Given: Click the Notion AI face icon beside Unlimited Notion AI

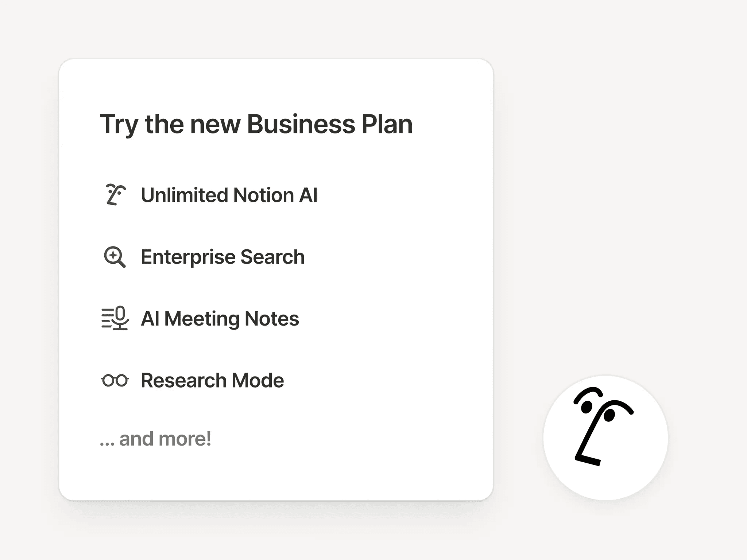Looking at the screenshot, I should point(115,195).
